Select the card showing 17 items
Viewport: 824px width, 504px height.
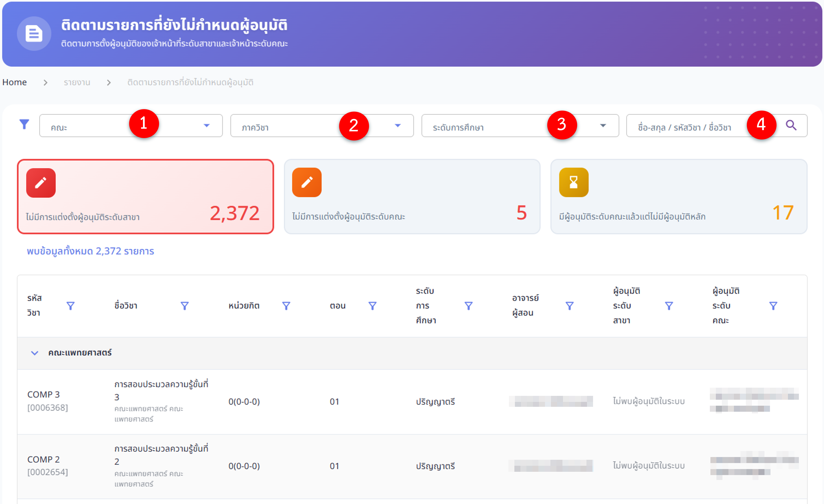[x=679, y=197]
